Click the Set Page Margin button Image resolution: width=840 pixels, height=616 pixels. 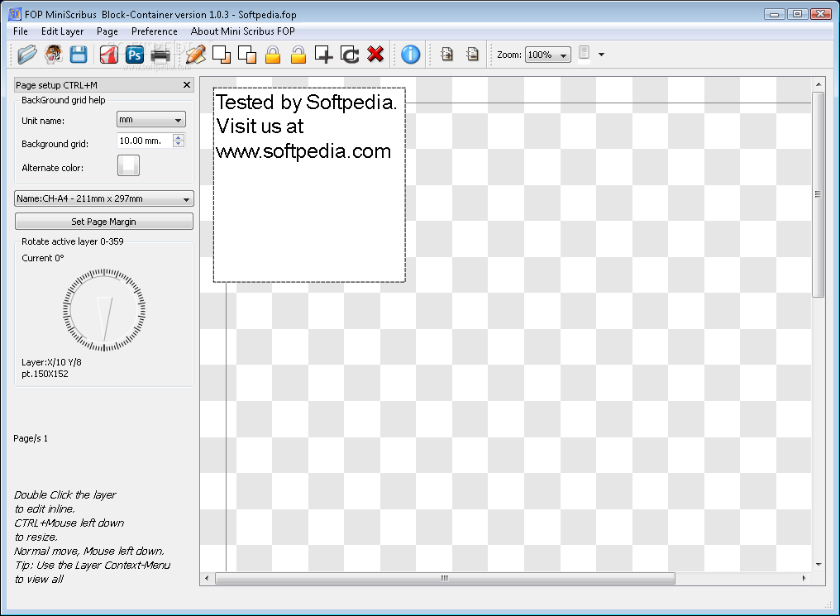point(104,222)
